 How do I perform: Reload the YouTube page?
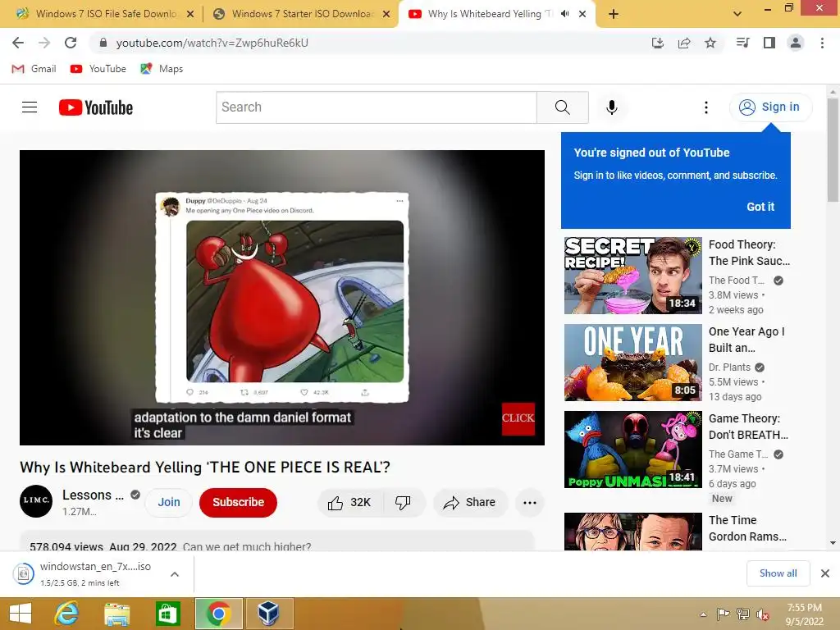(71, 43)
